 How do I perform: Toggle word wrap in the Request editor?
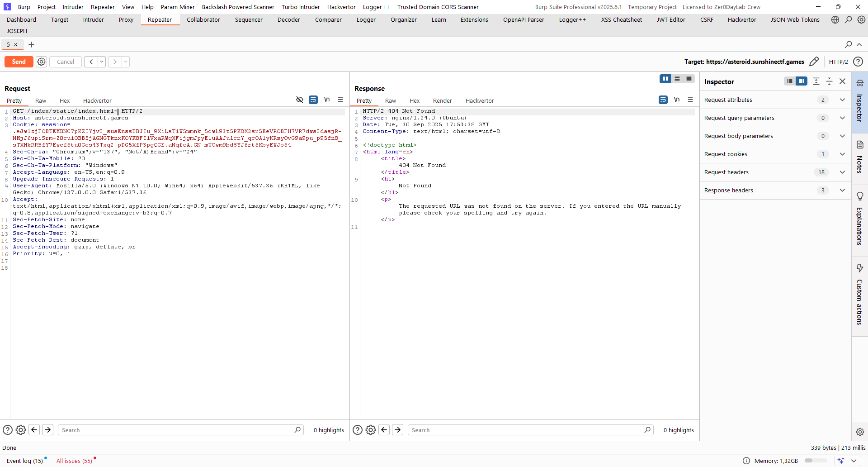313,100
